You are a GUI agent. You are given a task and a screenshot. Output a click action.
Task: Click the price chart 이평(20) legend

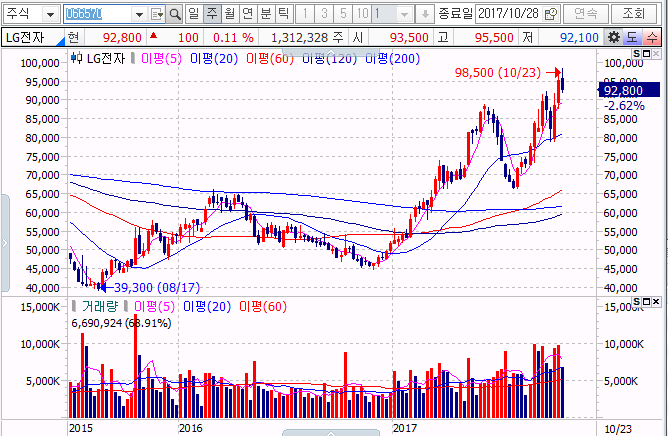pyautogui.click(x=213, y=58)
